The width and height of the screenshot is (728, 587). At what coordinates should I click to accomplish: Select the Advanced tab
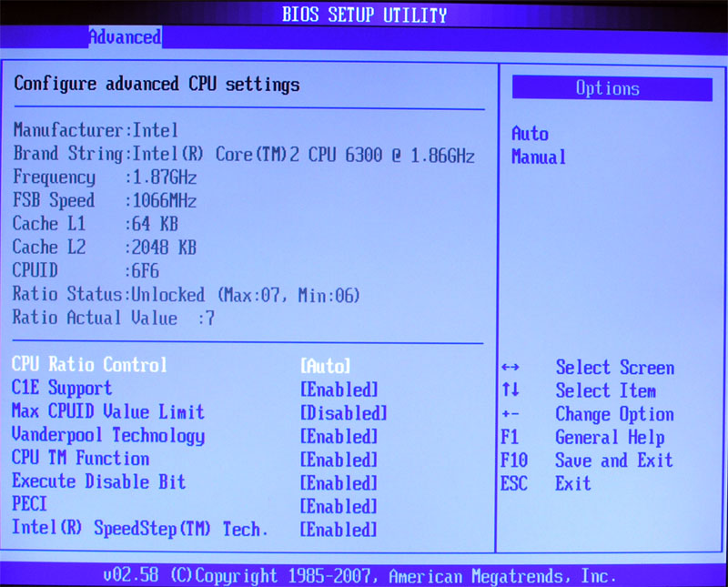[x=126, y=36]
